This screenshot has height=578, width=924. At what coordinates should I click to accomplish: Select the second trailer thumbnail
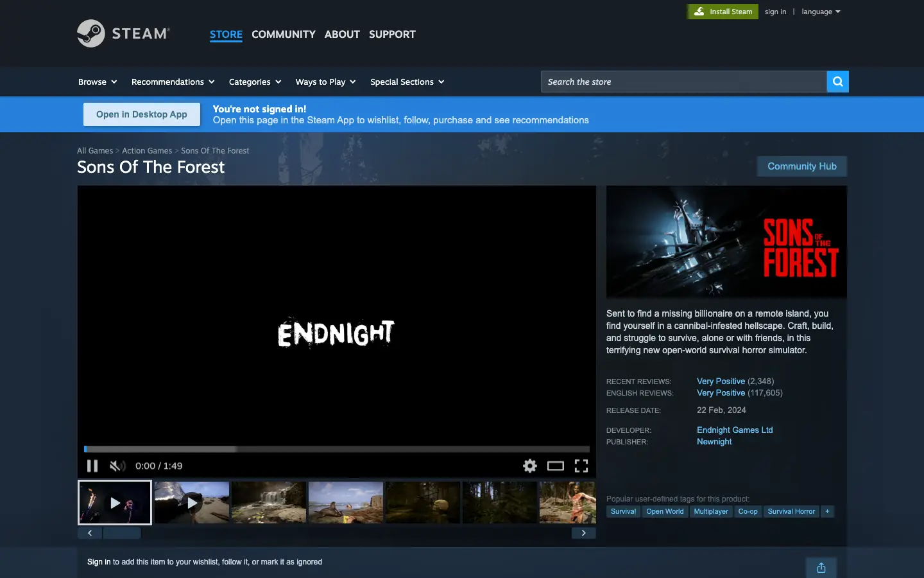pos(192,503)
